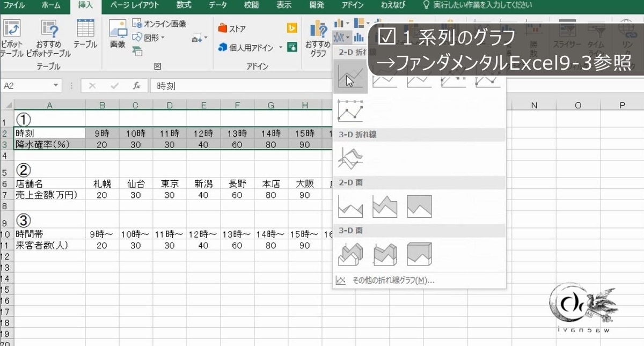Click the PivotTable button
Image resolution: width=644 pixels, height=346 pixels.
[x=11, y=39]
